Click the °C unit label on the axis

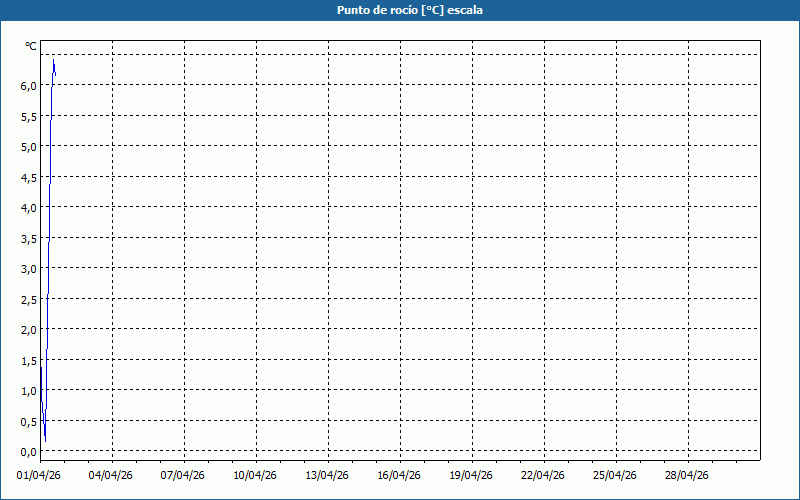point(31,46)
